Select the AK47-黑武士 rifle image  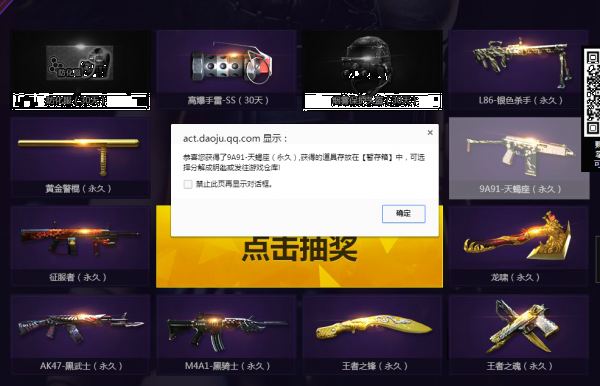pyautogui.click(x=81, y=327)
